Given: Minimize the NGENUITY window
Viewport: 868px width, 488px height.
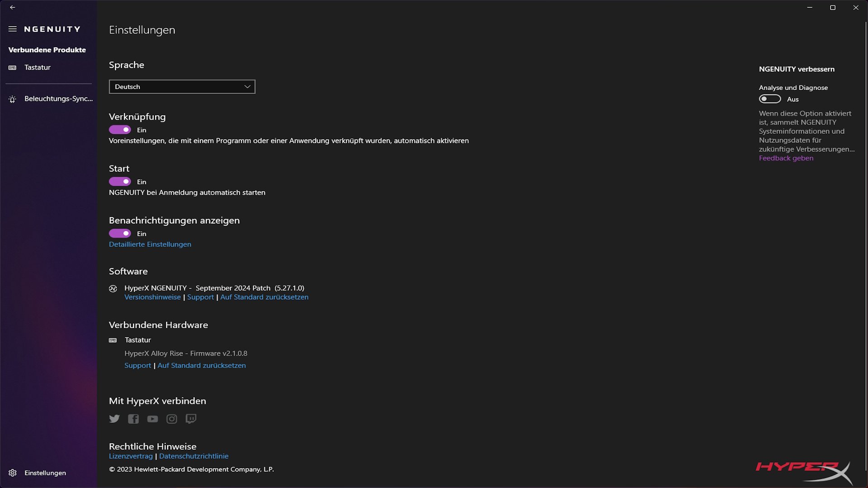Looking at the screenshot, I should pyautogui.click(x=810, y=8).
